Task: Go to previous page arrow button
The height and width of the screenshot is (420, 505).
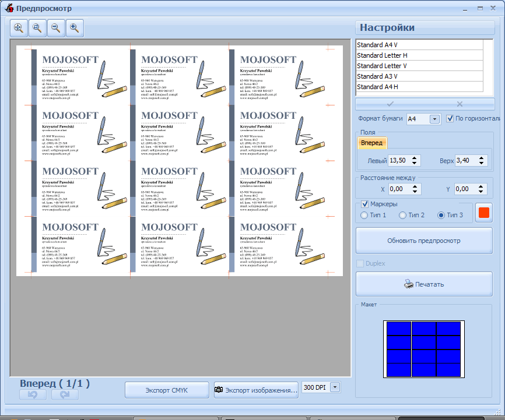Action: (33, 394)
